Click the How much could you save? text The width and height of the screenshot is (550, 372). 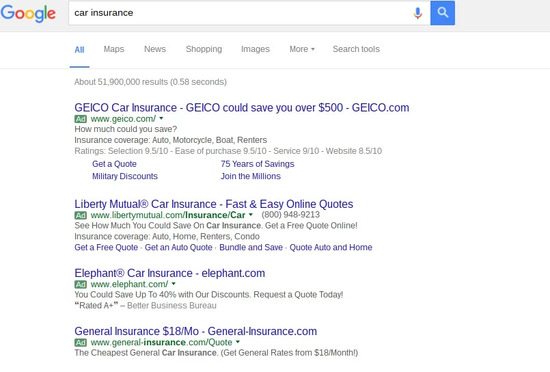pos(126,129)
